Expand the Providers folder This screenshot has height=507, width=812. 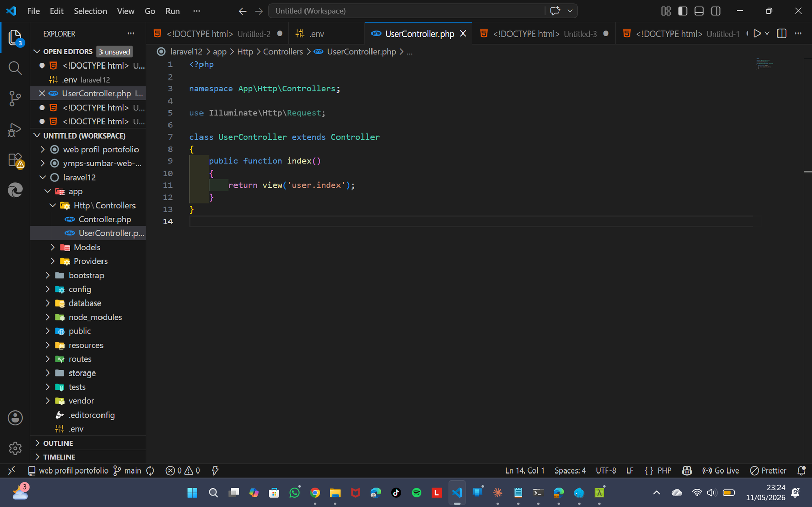(88, 261)
